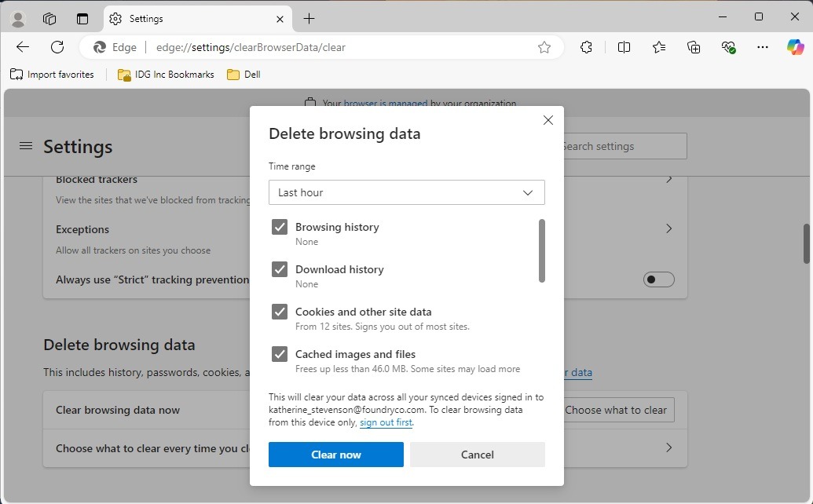Viewport: 813px width, 504px height.
Task: Open the profile avatar icon
Action: pyautogui.click(x=18, y=19)
